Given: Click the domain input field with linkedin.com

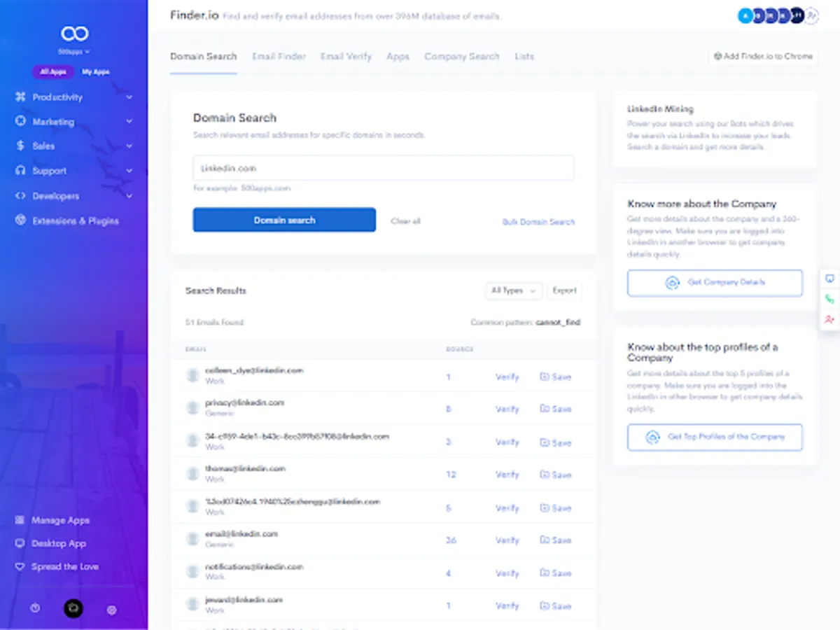Looking at the screenshot, I should pos(384,168).
